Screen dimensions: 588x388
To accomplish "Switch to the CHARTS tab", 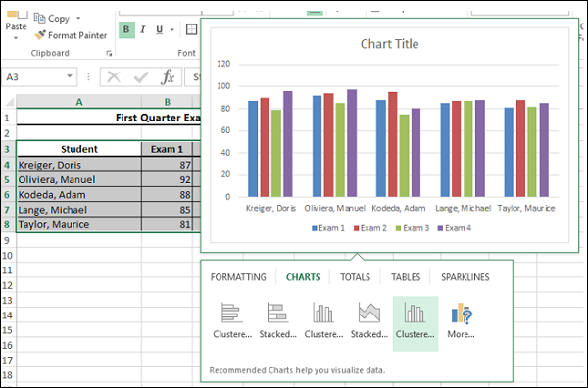I will coord(304,277).
